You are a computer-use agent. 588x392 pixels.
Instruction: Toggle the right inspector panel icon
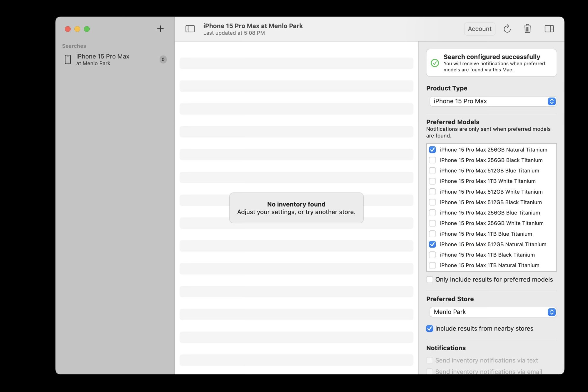pos(549,29)
